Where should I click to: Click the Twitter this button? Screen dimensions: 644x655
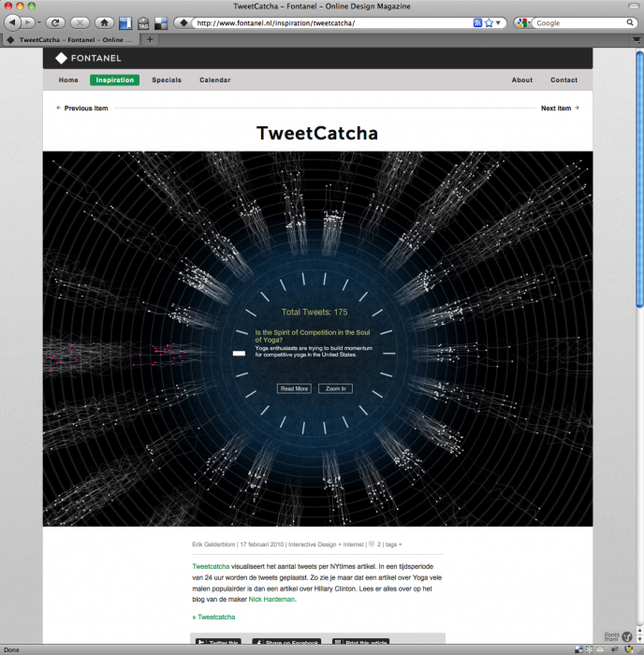pos(218,641)
